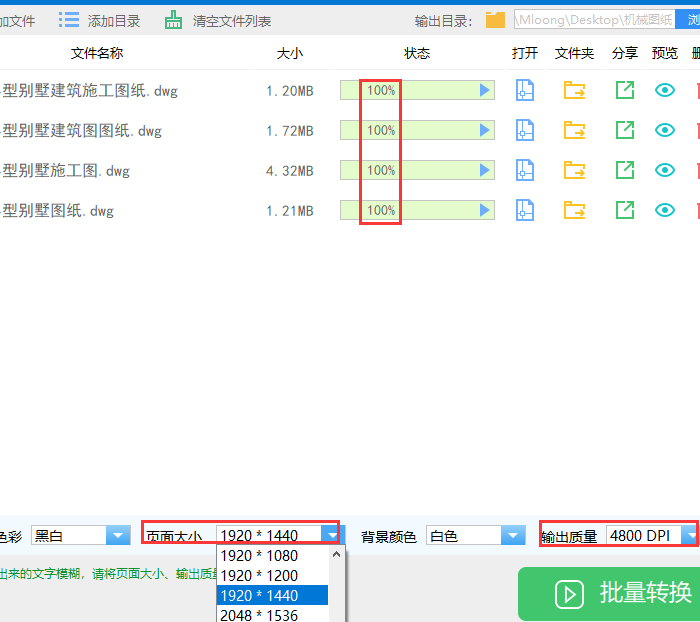
Task: Click the 白色 background color combo box
Action: point(476,535)
